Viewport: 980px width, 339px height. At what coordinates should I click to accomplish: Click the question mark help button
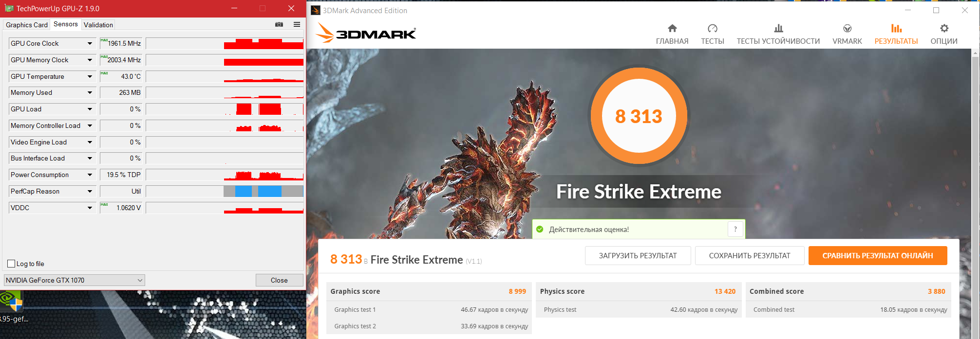735,229
